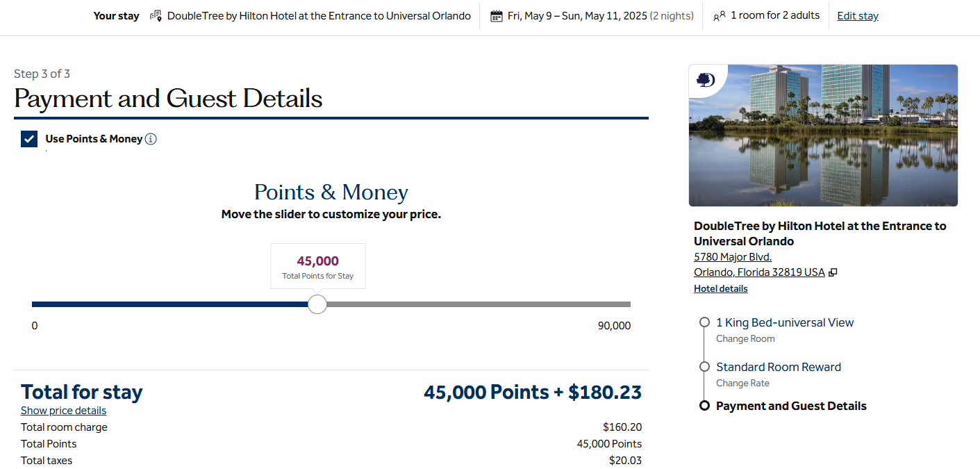
Task: Click the external link icon after address
Action: point(833,272)
